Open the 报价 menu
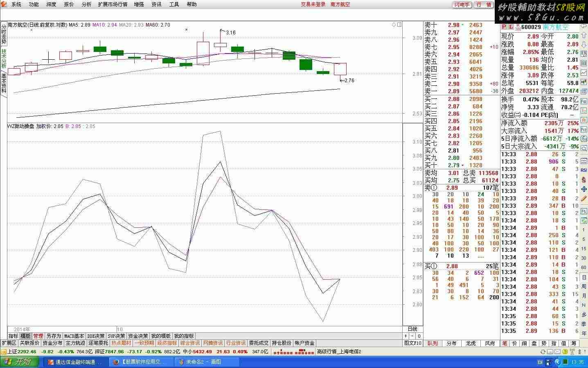This screenshot has height=368, width=588. click(x=69, y=4)
